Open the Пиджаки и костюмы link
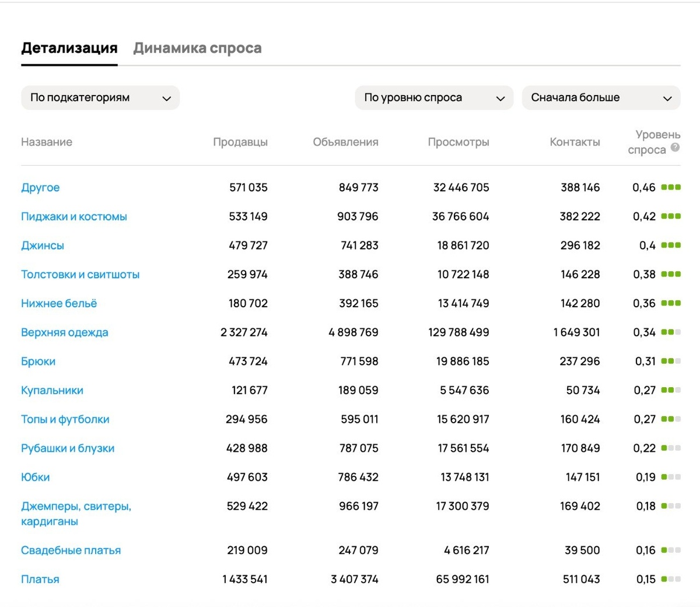 (74, 217)
